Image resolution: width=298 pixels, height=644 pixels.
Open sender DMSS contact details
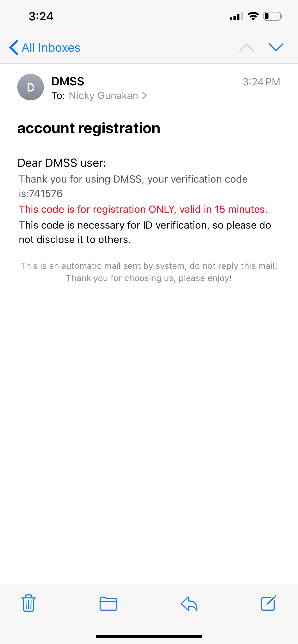(68, 81)
